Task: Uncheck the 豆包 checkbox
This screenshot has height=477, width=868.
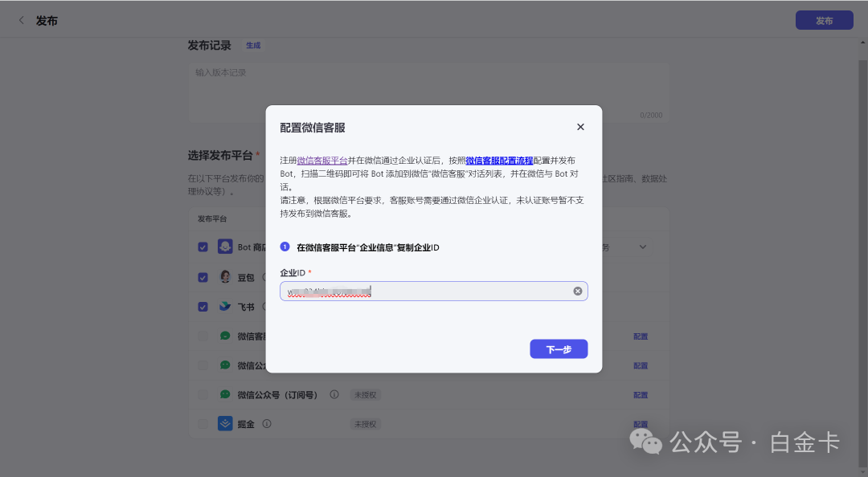Action: coord(203,277)
